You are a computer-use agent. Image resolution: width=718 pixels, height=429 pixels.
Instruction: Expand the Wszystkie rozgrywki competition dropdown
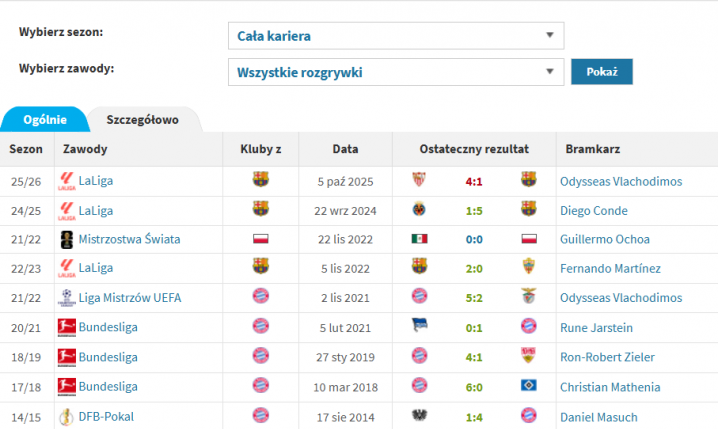pyautogui.click(x=395, y=72)
